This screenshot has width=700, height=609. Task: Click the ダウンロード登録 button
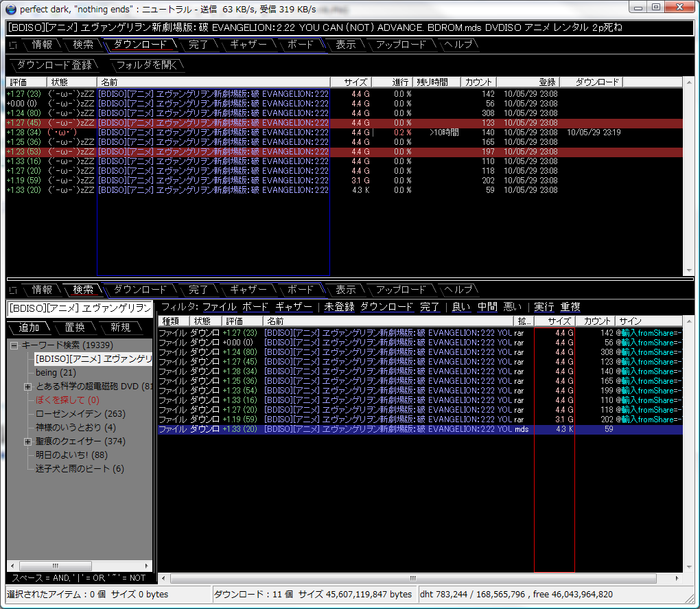click(x=54, y=65)
